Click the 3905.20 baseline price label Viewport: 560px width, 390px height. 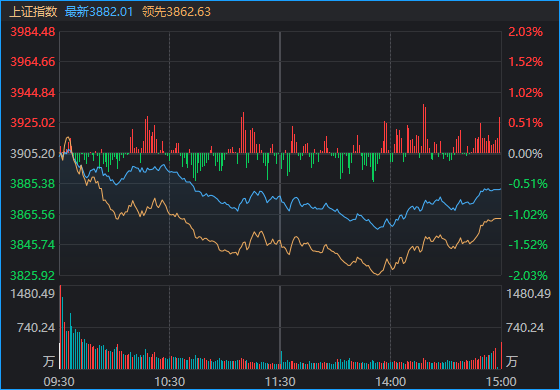[33, 154]
